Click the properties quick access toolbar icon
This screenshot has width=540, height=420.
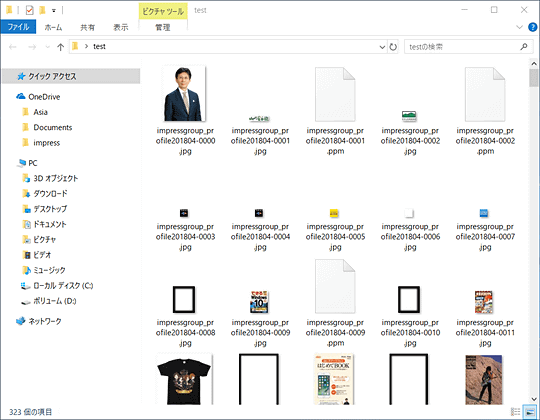(30, 10)
